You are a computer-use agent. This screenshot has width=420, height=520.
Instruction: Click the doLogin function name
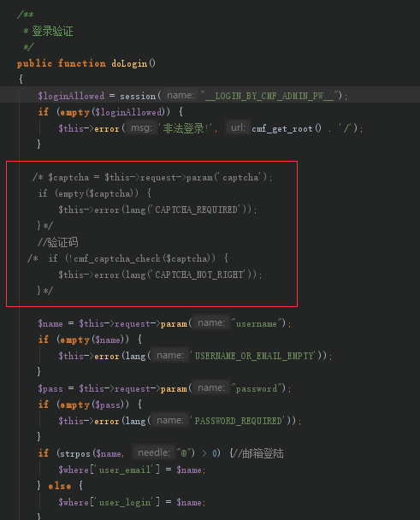[129, 63]
